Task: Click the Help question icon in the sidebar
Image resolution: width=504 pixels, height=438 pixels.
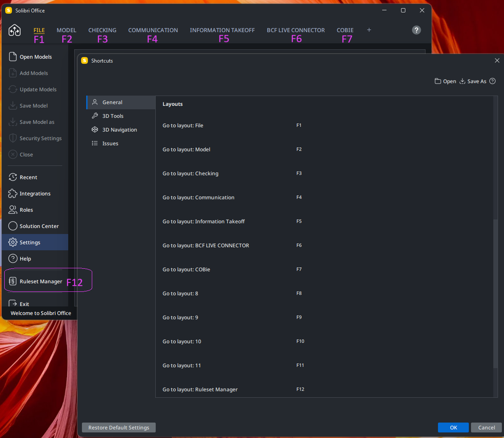Action: (x=12, y=258)
